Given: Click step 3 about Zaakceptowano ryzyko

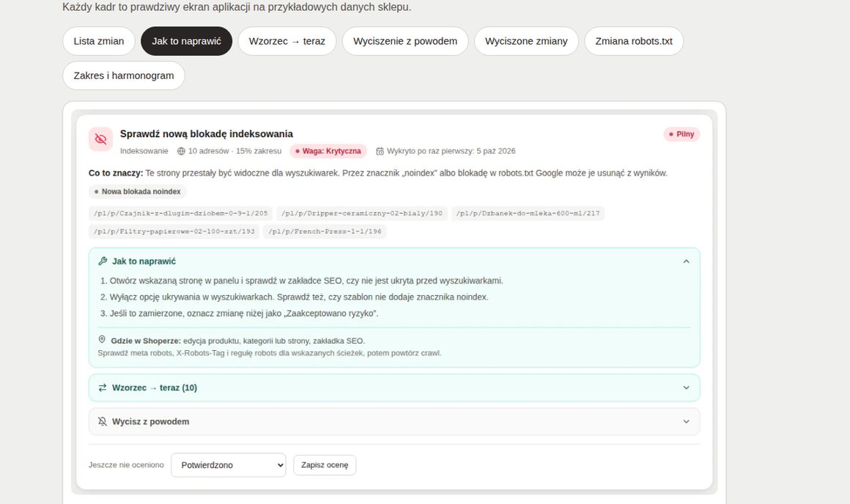Looking at the screenshot, I should [244, 314].
